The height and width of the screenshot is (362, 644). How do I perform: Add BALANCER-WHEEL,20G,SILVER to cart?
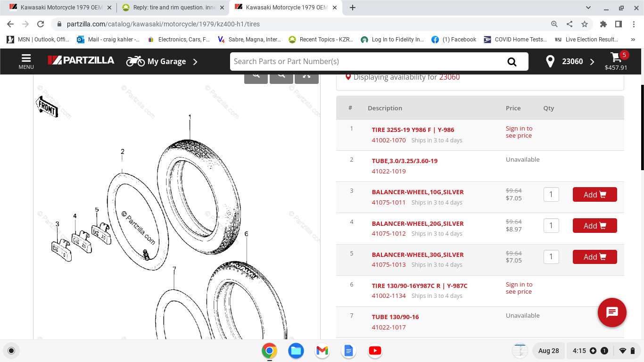pyautogui.click(x=594, y=226)
